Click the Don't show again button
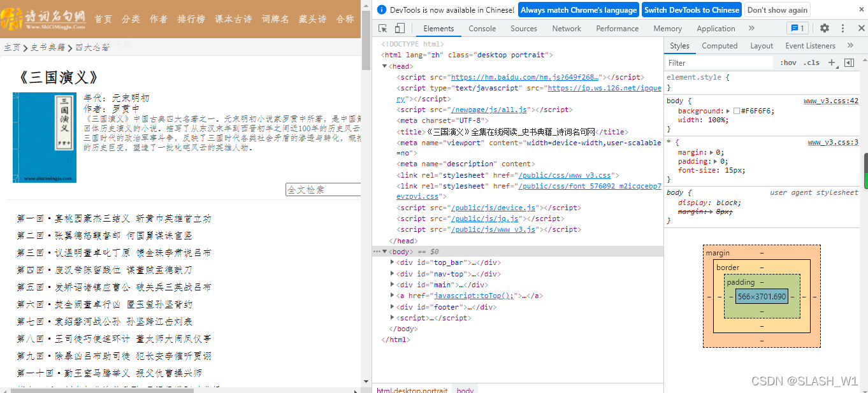This screenshot has height=393, width=868. tap(777, 10)
